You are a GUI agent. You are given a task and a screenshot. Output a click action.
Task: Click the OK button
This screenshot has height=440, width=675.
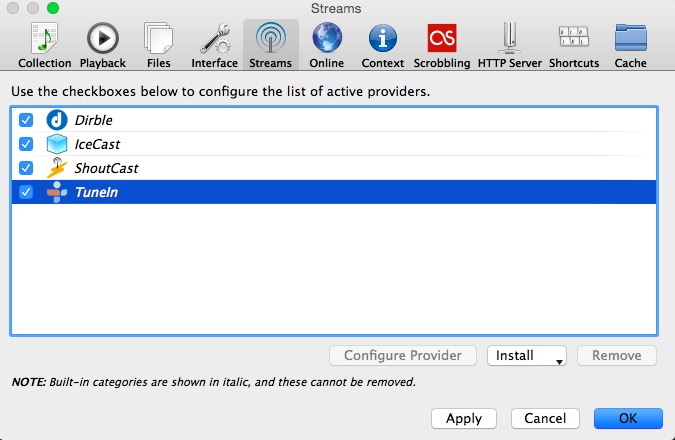coord(628,418)
